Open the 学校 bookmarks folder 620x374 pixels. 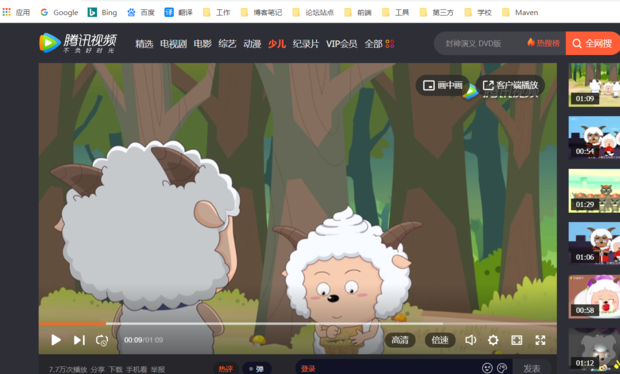[x=478, y=12]
